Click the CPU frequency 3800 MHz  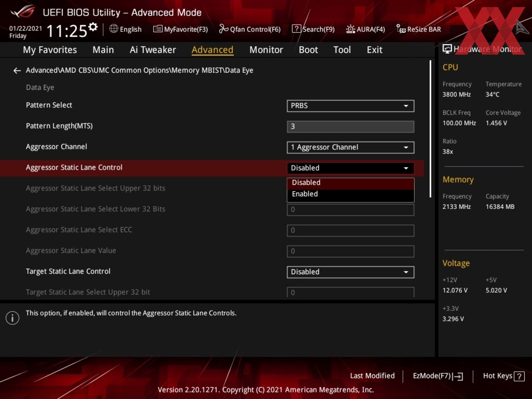(x=457, y=95)
